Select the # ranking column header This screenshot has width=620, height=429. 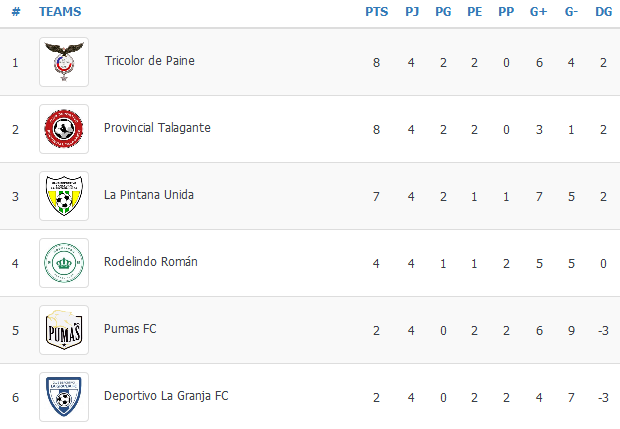pyautogui.click(x=16, y=12)
